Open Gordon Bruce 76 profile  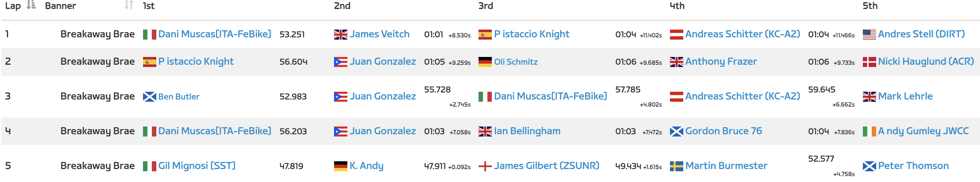pos(723,131)
